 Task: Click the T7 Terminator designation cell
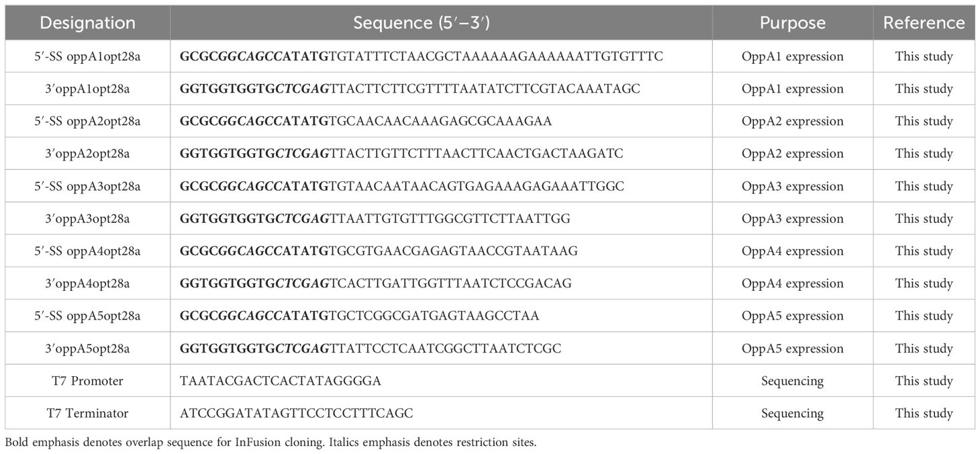87,413
